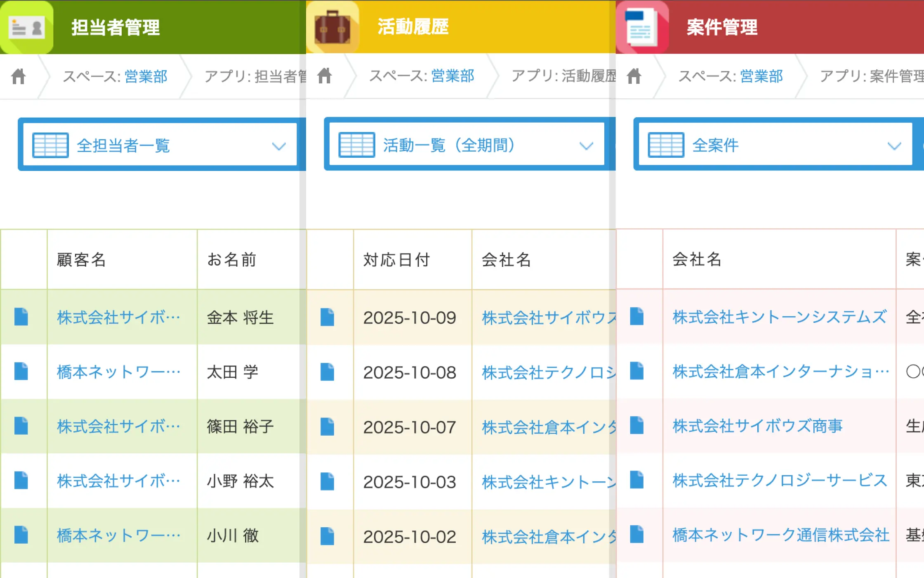Click the 活動履歴 briefcase app icon
924x578 pixels.
tap(332, 27)
